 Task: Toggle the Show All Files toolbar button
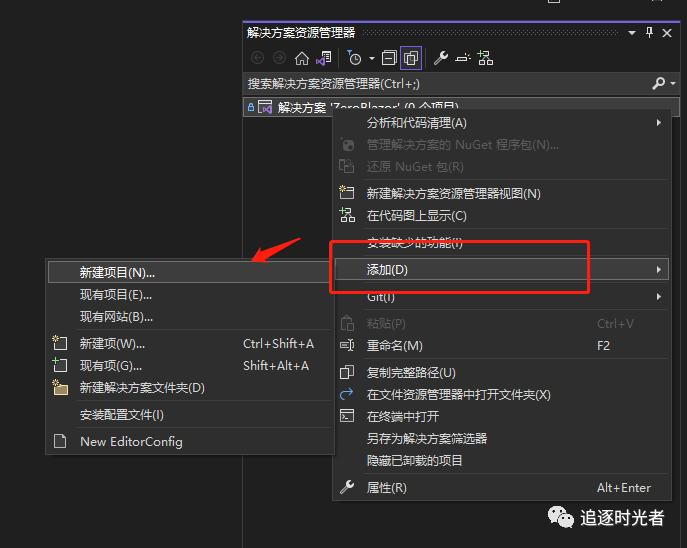click(410, 58)
